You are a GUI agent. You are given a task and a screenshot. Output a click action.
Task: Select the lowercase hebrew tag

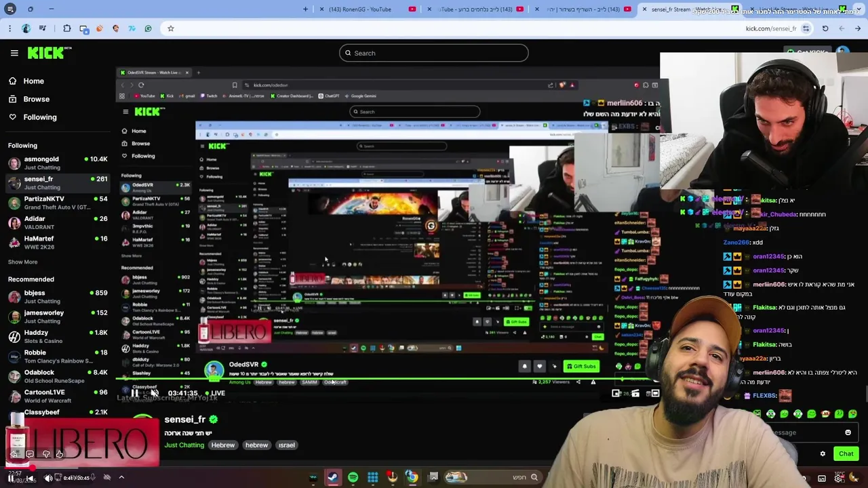[256, 445]
